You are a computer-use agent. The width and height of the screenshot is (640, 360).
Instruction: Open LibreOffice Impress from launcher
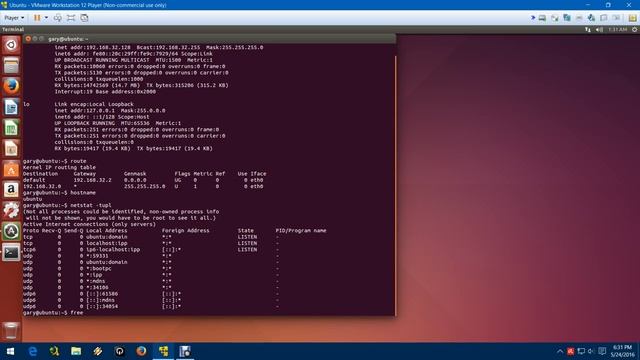tap(11, 149)
